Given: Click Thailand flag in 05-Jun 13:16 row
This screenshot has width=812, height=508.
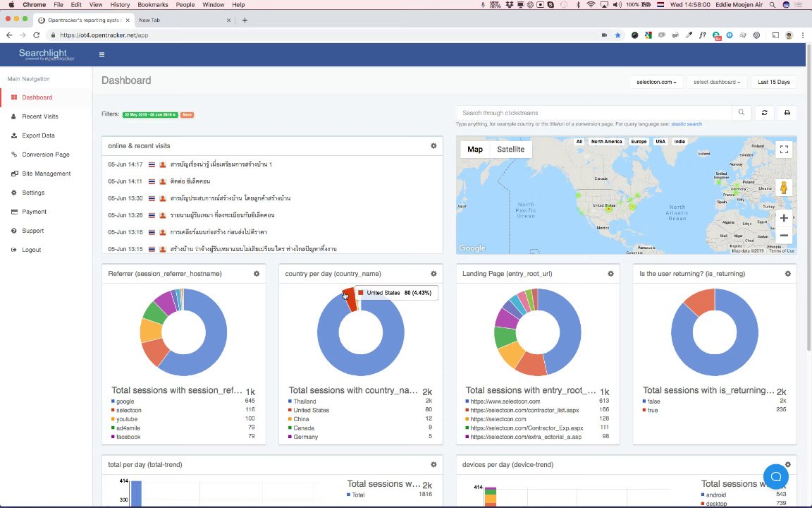Looking at the screenshot, I should point(152,232).
